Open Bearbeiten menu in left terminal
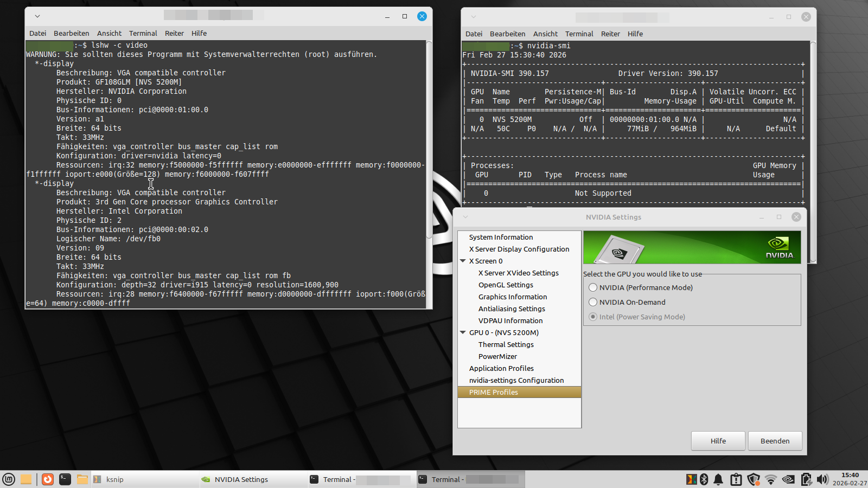This screenshot has height=488, width=868. pos(71,34)
